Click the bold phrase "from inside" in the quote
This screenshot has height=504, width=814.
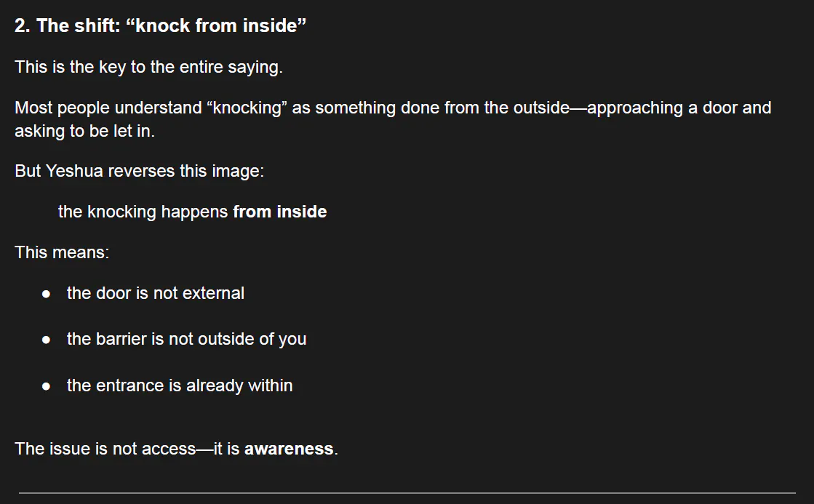(x=280, y=212)
